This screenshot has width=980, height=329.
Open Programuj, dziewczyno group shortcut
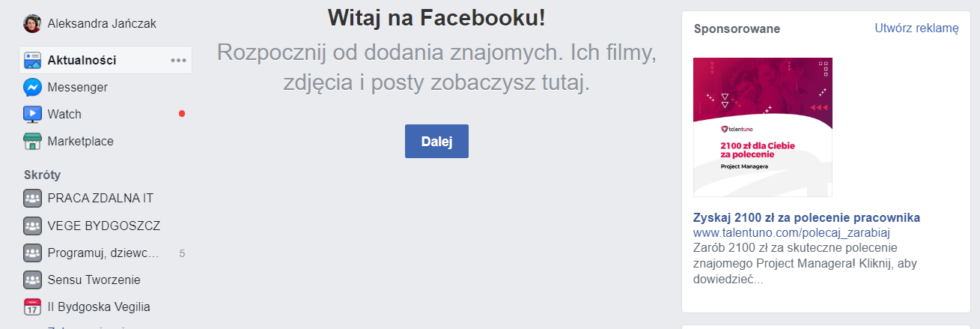[103, 253]
